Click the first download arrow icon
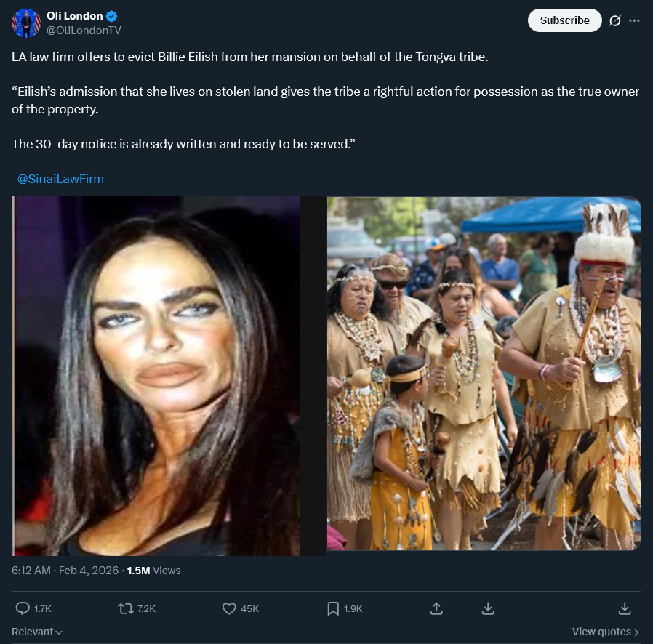 pos(488,608)
